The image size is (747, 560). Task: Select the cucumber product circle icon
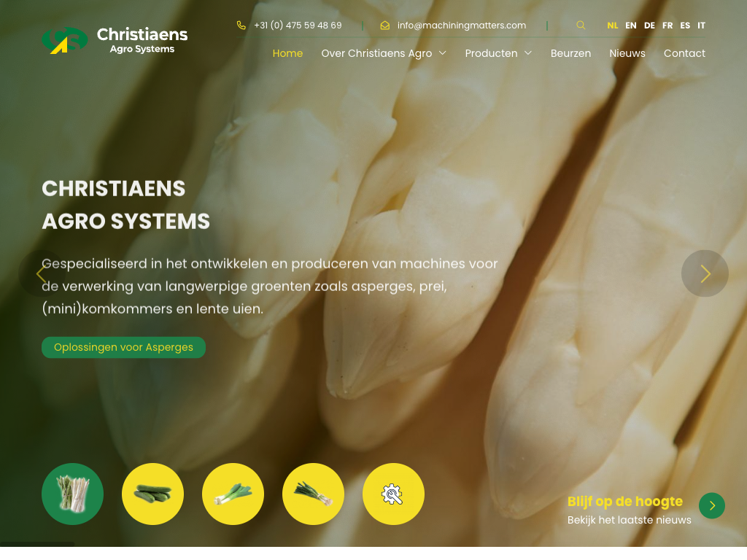152,494
